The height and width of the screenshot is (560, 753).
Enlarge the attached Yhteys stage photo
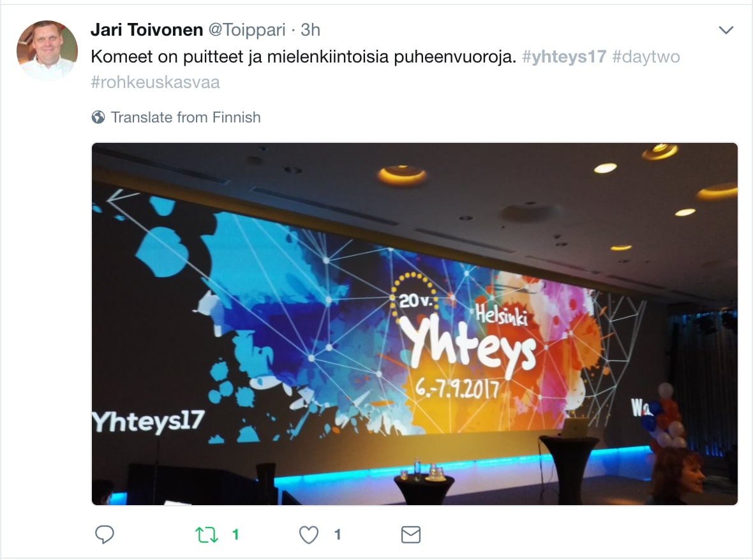pos(414,324)
